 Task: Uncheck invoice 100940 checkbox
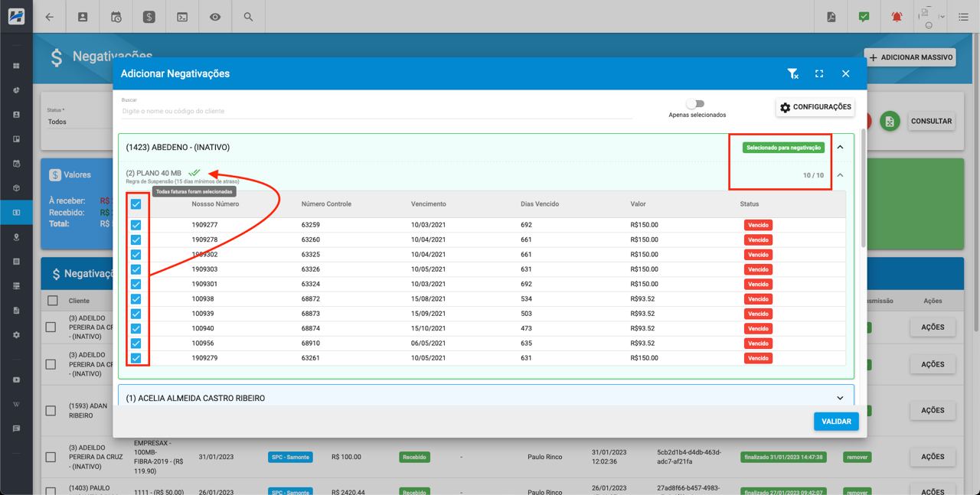(x=136, y=328)
